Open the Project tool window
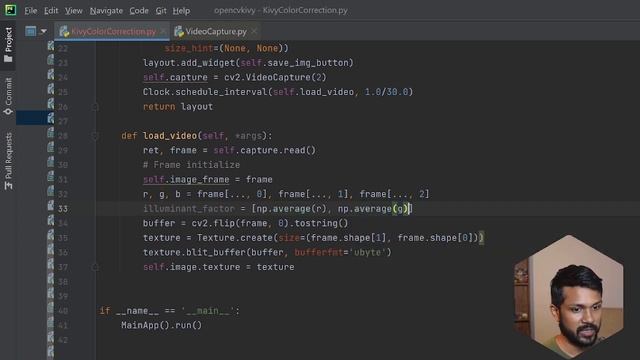The height and width of the screenshot is (360, 640). (x=8, y=45)
